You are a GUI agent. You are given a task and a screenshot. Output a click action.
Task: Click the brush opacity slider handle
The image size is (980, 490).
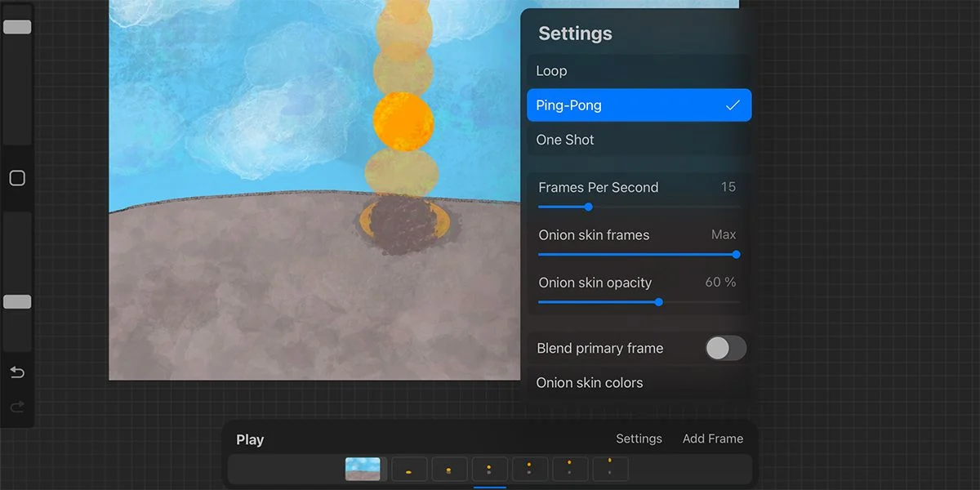click(17, 302)
